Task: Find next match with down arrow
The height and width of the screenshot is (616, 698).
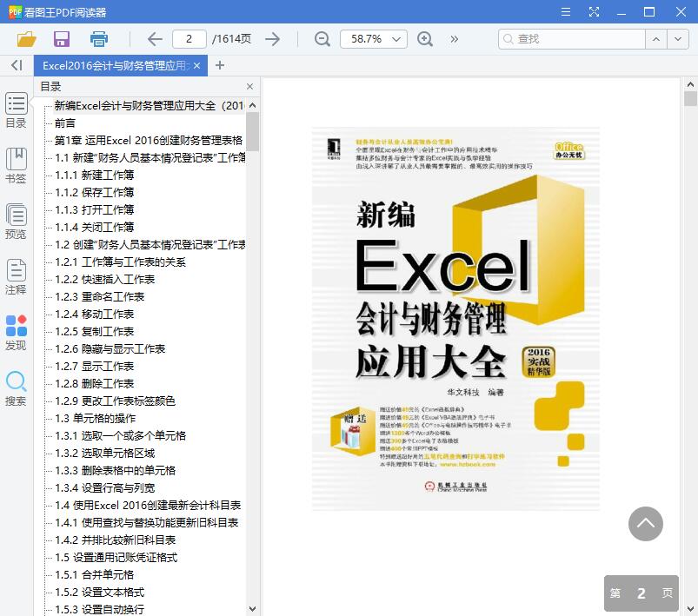Action: coord(677,39)
